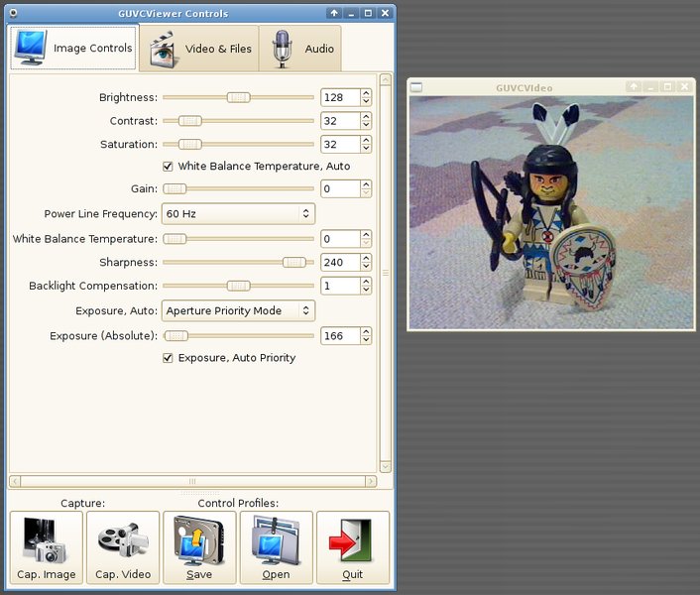Click the horizontal scrollbar left arrow
The width and height of the screenshot is (700, 595).
15,481
